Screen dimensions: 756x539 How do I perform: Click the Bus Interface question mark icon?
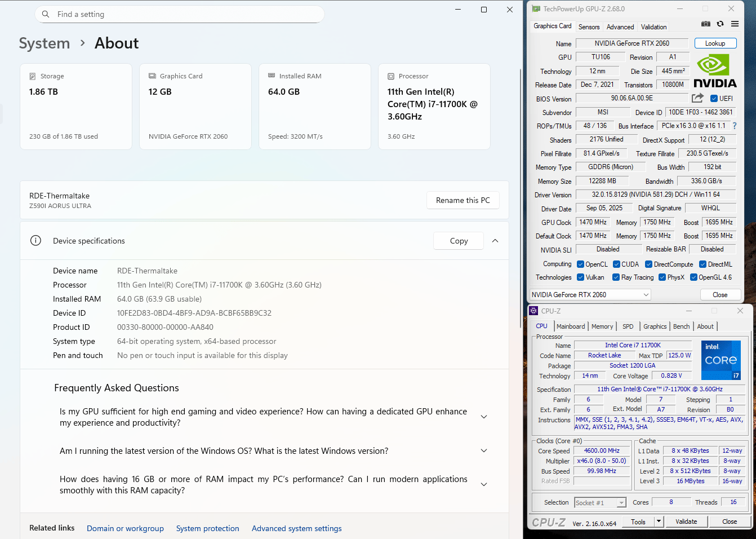pos(735,126)
